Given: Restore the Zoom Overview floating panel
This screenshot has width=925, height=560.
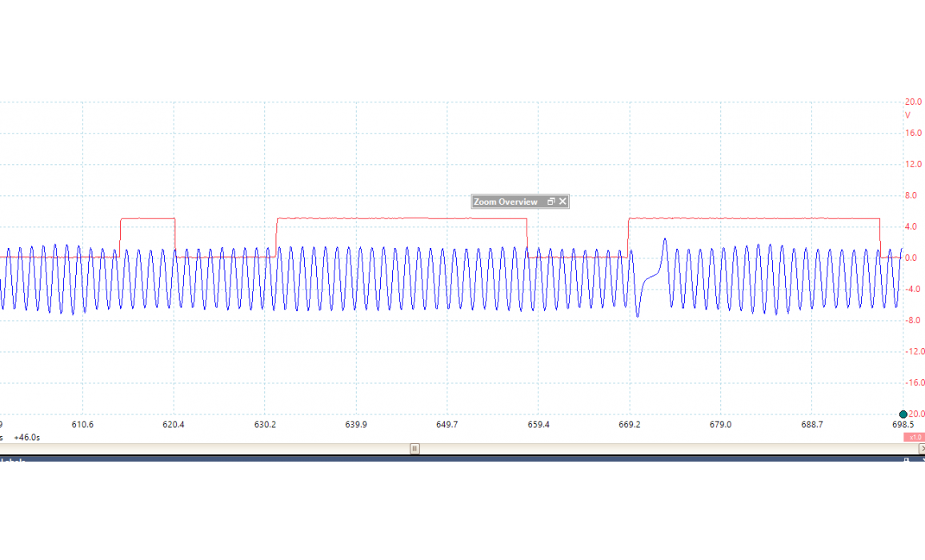Looking at the screenshot, I should click(x=551, y=202).
